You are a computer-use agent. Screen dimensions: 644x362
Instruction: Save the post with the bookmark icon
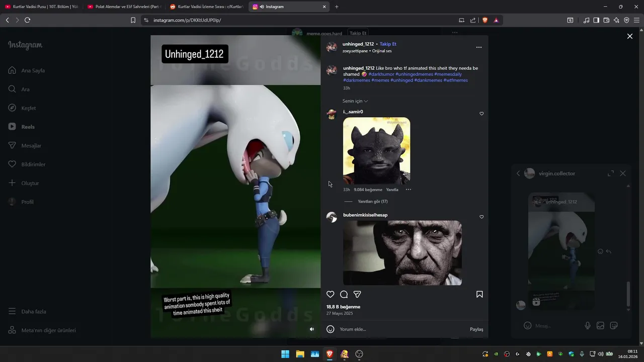(479, 294)
